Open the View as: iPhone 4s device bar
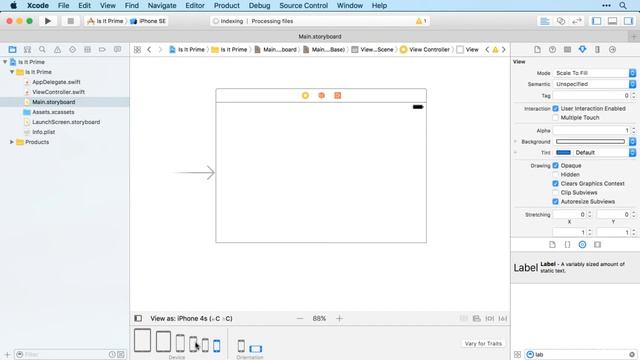Image resolution: width=640 pixels, height=360 pixels. (x=191, y=318)
